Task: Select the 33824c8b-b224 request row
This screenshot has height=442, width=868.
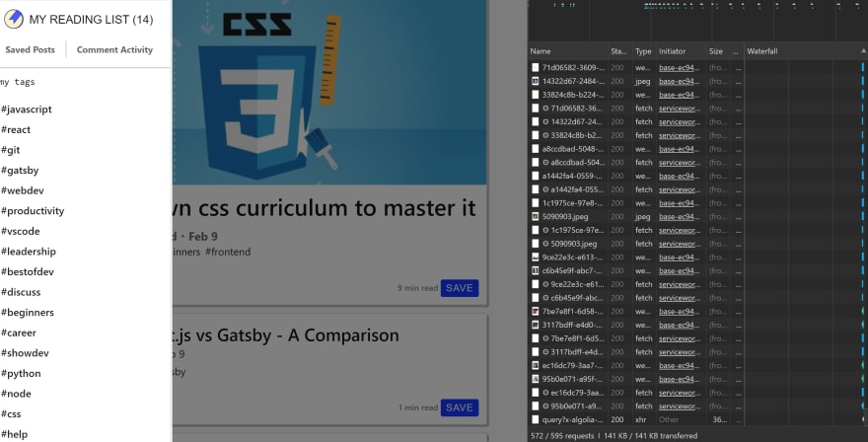Action: point(697,95)
